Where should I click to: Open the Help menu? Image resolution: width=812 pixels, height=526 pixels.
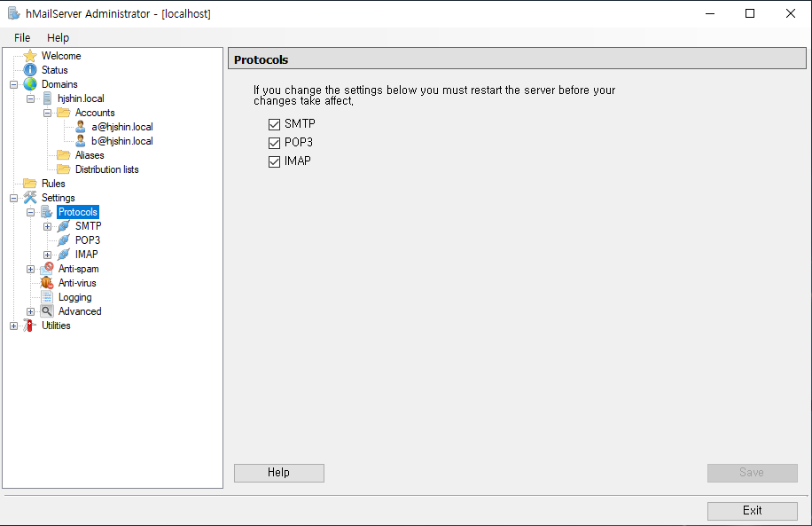pyautogui.click(x=58, y=37)
